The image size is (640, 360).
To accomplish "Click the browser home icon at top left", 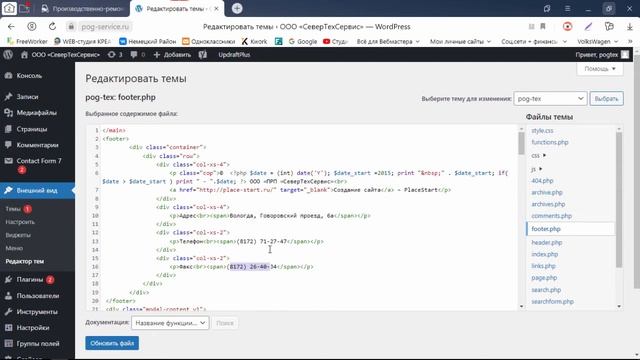I will 9,8.
